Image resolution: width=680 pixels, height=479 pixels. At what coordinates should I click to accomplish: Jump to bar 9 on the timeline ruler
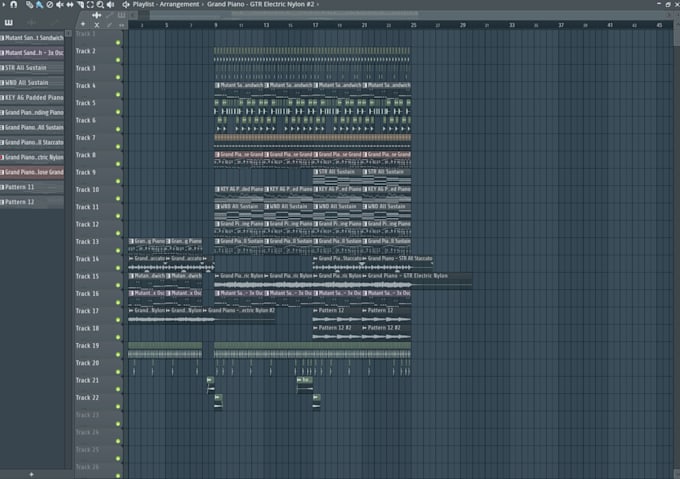(216, 25)
